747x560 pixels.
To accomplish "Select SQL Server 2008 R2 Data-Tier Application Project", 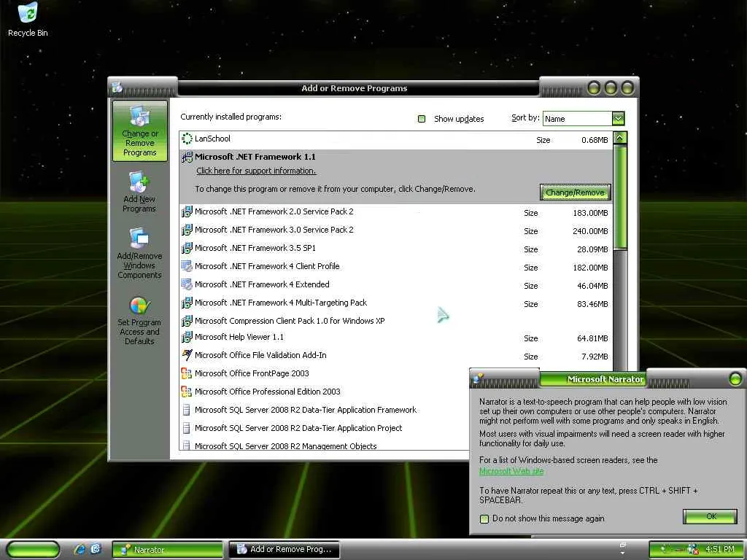I will (325, 427).
